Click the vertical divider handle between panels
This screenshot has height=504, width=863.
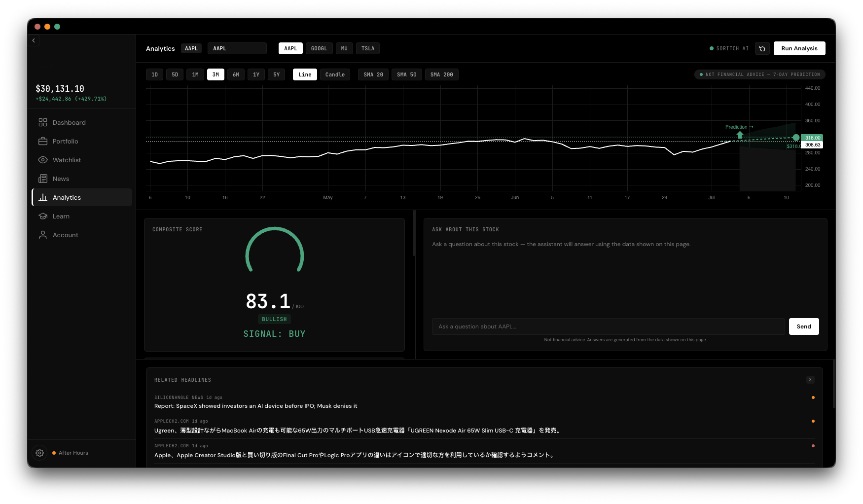coord(414,233)
